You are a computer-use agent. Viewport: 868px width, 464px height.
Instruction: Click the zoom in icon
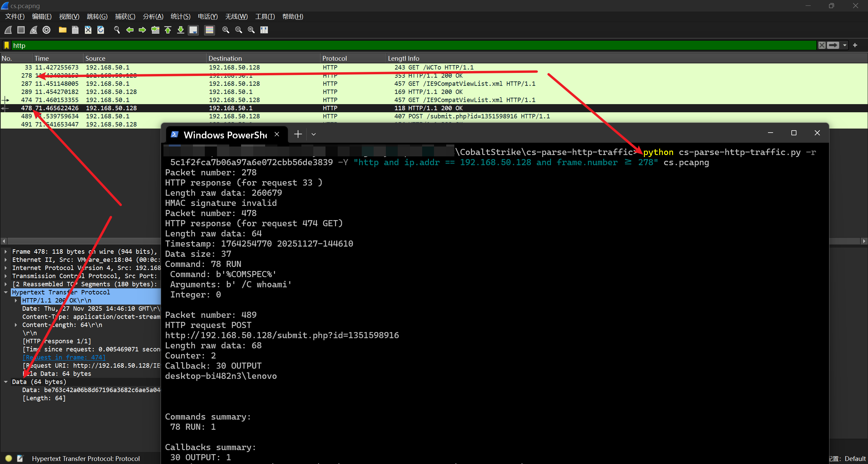click(x=225, y=30)
